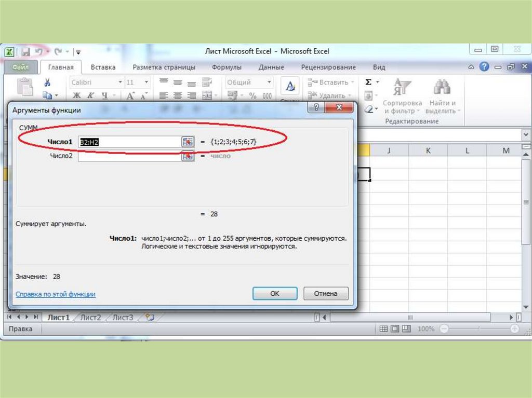Open quick access toolbar customize arrow
Screen dimensions: 532x398
(78, 52)
